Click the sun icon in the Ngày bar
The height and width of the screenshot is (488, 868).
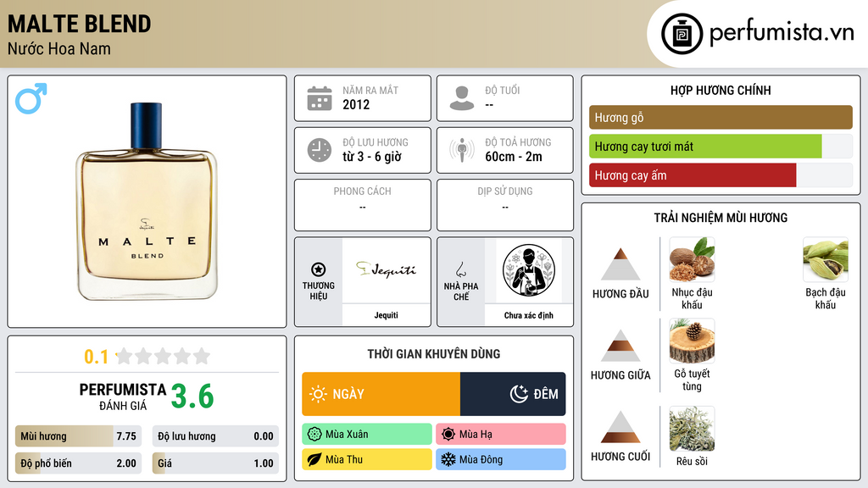pyautogui.click(x=318, y=394)
